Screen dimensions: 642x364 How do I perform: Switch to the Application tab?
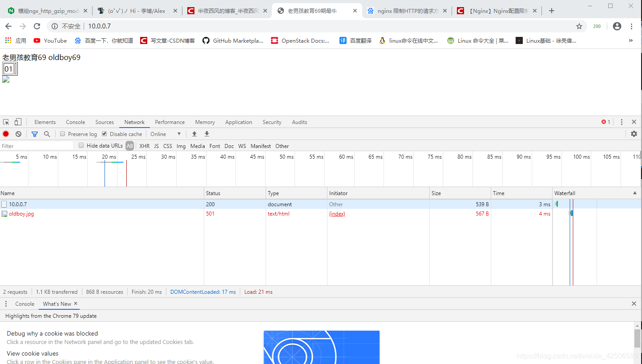point(238,122)
